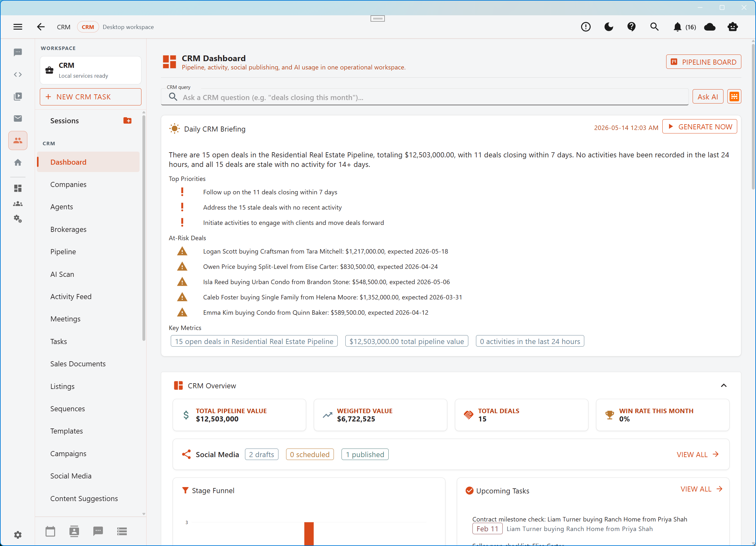Click Generate Now for the briefing
This screenshot has height=546, width=756.
[700, 127]
